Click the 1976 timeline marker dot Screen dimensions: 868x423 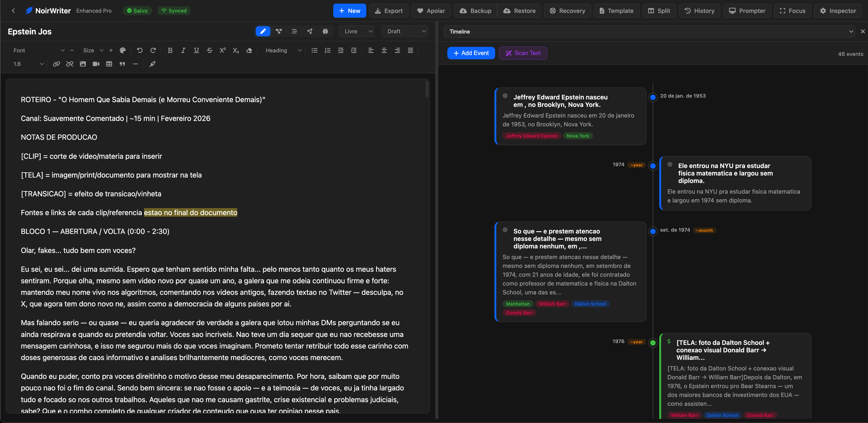(653, 343)
